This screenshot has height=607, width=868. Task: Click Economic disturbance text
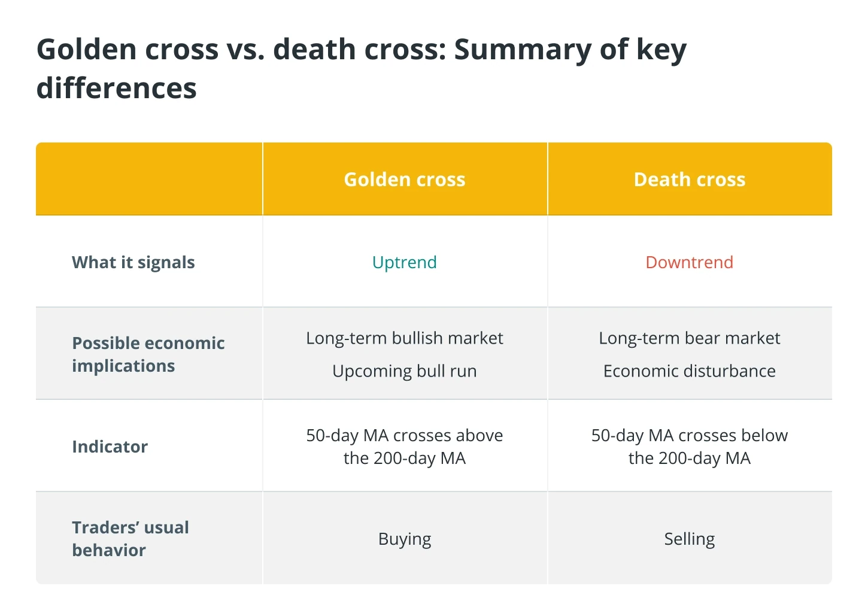[x=690, y=371]
